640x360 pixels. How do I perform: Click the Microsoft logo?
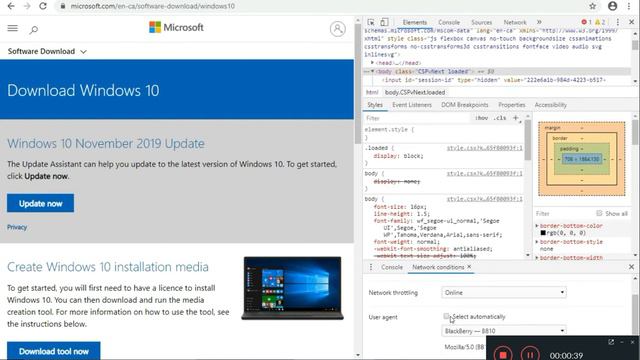176,27
